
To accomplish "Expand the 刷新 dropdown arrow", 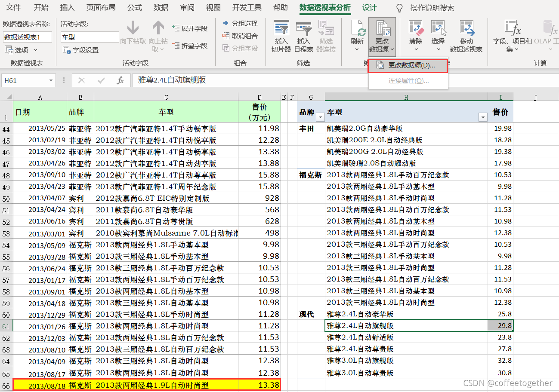I will (x=357, y=49).
